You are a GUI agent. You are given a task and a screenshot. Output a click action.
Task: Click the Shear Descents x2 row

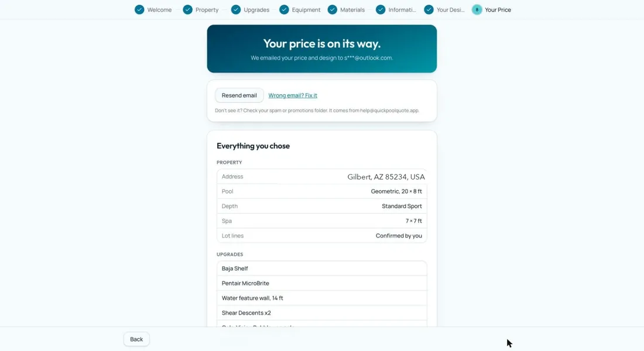tap(321, 313)
